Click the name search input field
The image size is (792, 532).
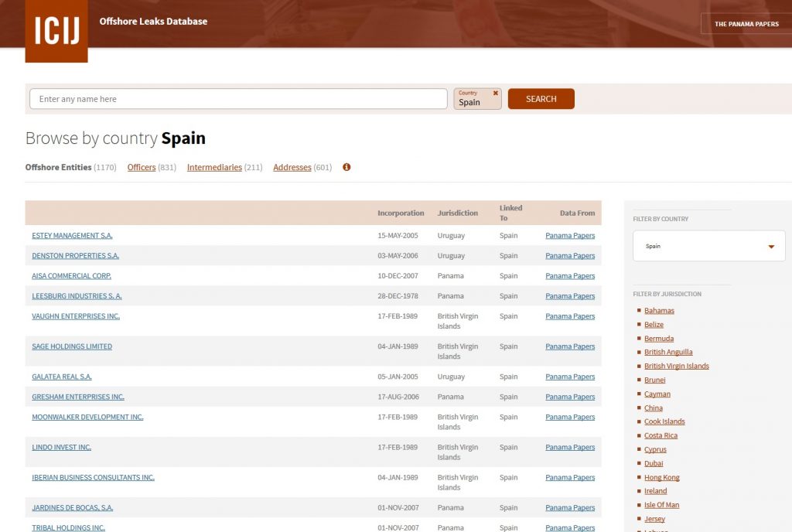(x=238, y=99)
